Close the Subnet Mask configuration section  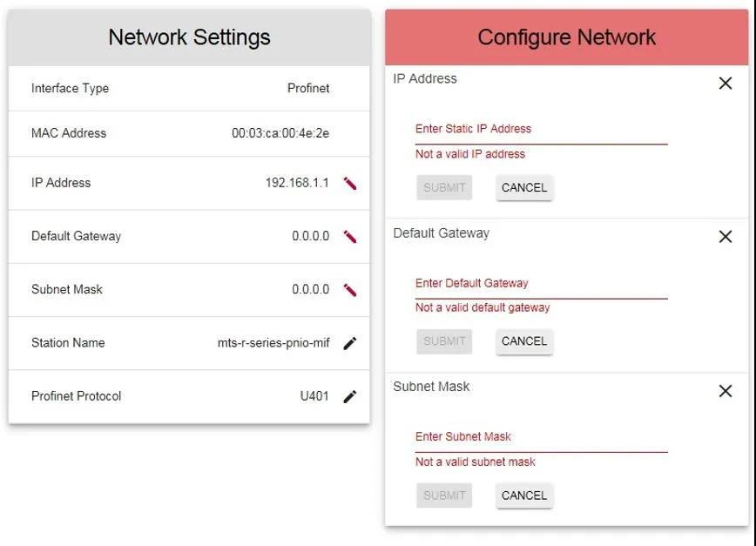click(725, 391)
